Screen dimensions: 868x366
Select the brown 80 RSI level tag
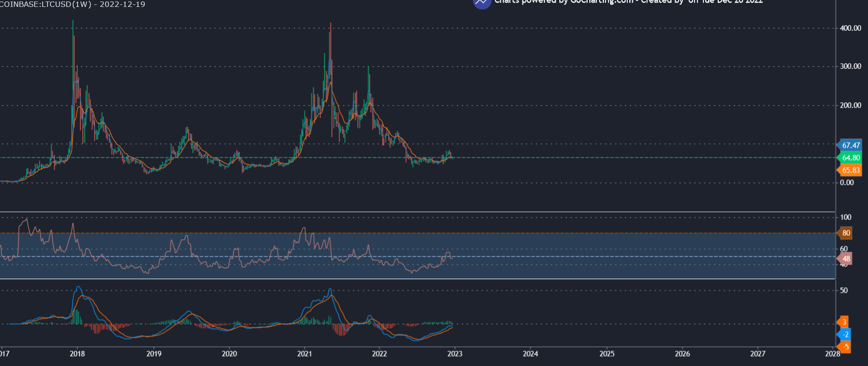click(x=844, y=233)
